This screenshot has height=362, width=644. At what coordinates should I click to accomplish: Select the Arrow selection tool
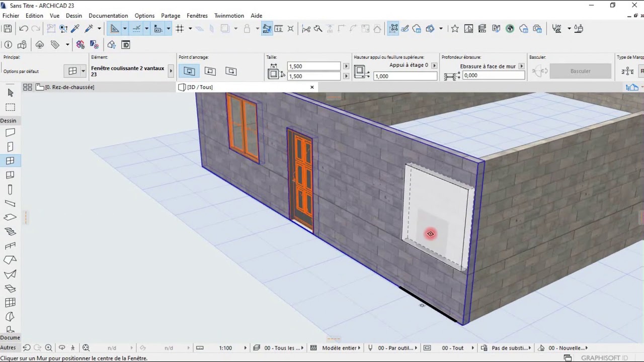(10, 93)
